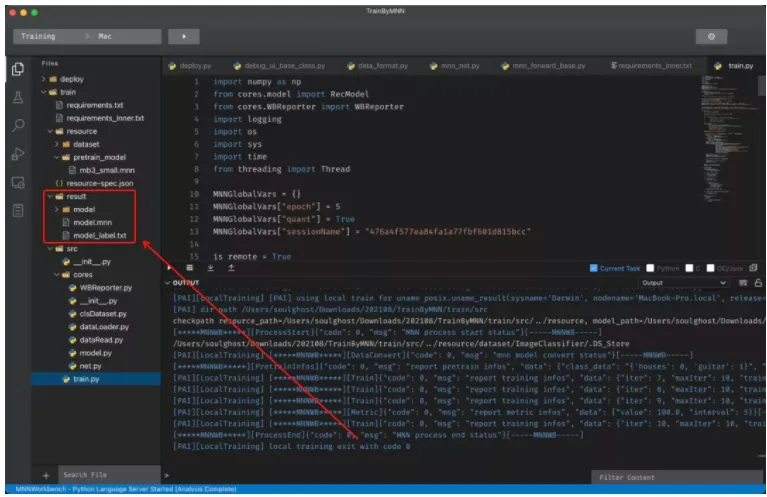Open the Search magnifier sidebar icon
Viewport: 767px width, 497px height.
click(x=18, y=125)
